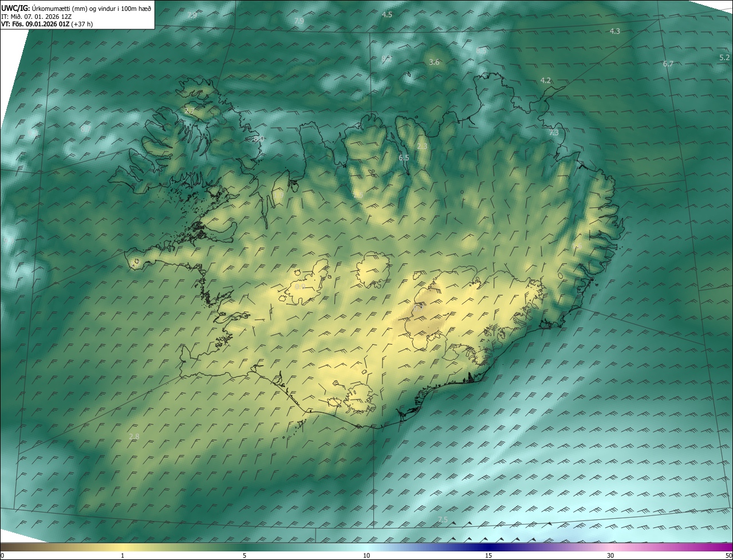
Task: Click the 5.2 precipitation value on the map
Action: tap(724, 57)
